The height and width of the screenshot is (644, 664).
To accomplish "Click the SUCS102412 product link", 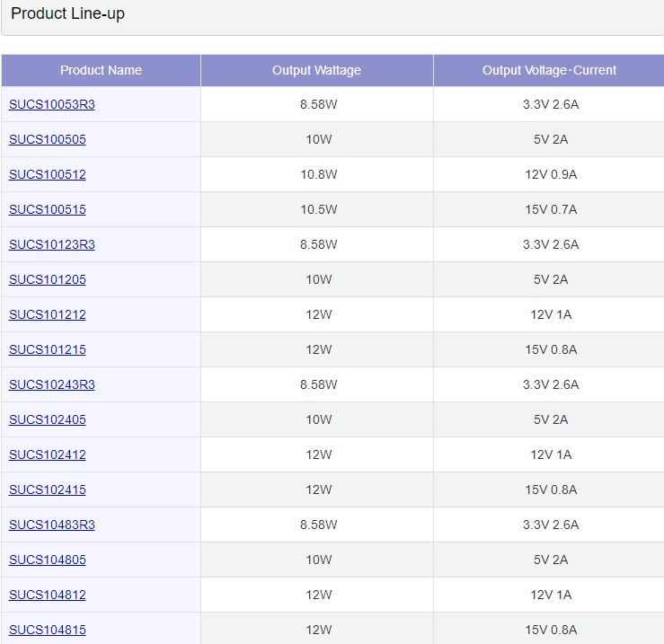I will pos(48,454).
